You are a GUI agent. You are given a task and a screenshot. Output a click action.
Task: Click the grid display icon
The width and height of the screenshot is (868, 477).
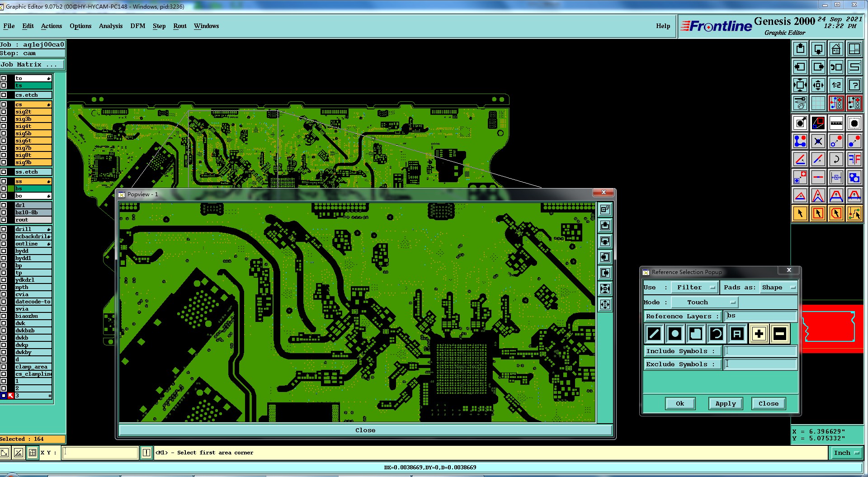tap(818, 103)
